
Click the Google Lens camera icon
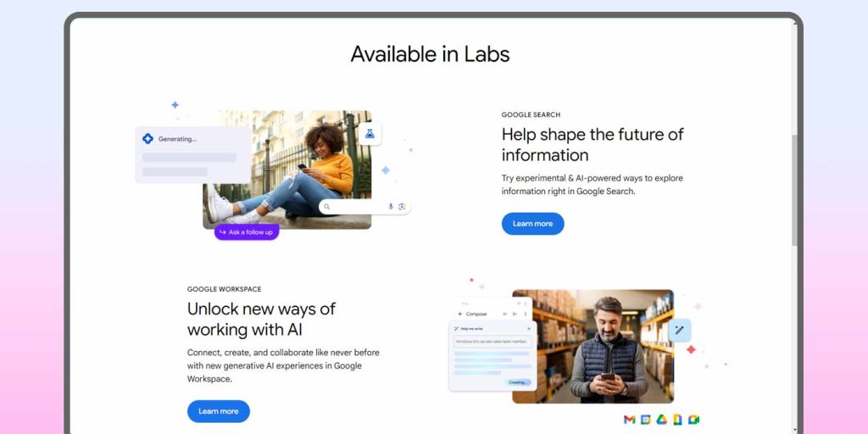[402, 207]
